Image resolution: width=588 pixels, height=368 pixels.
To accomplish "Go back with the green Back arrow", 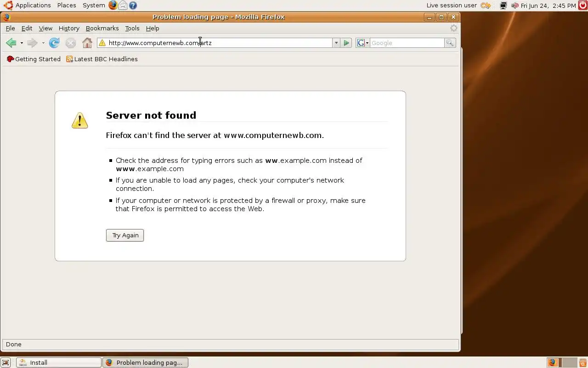I will tap(11, 43).
